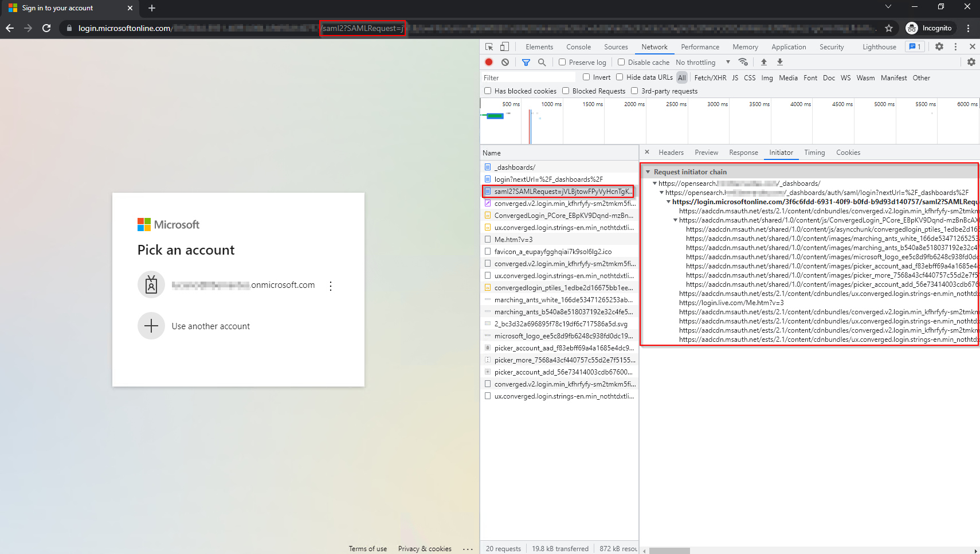
Task: Open the Application tab
Action: pos(789,47)
